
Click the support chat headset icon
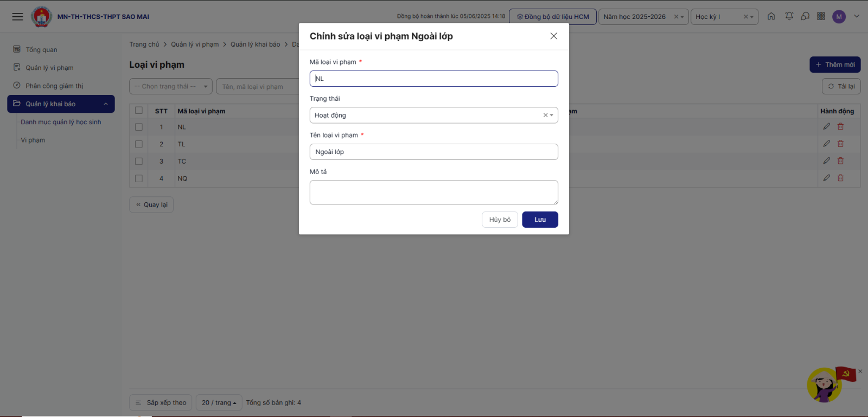805,16
